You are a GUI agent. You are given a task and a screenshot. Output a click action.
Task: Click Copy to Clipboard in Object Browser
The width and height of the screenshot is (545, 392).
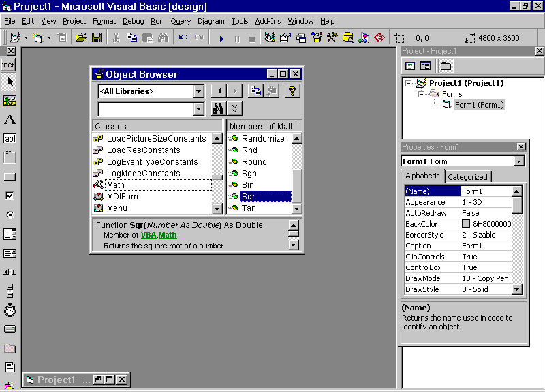(256, 91)
